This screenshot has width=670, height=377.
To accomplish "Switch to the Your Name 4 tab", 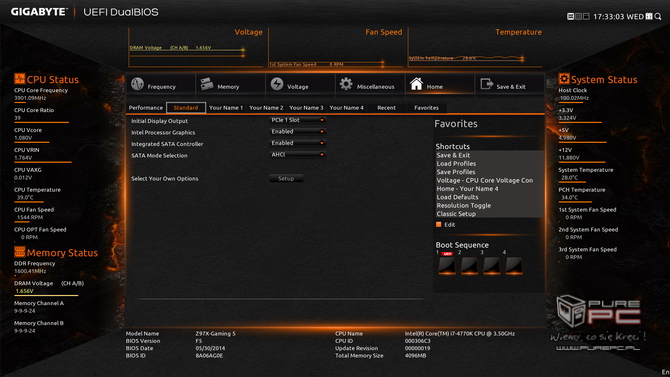I will tap(347, 108).
